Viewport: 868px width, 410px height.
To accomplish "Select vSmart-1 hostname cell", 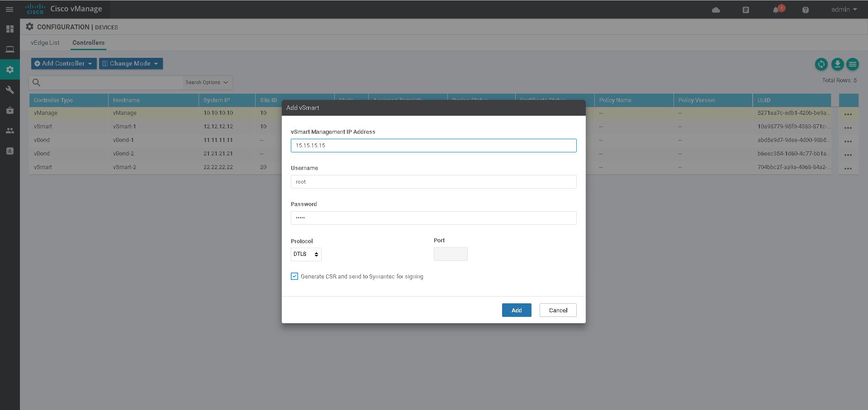I will [x=124, y=127].
